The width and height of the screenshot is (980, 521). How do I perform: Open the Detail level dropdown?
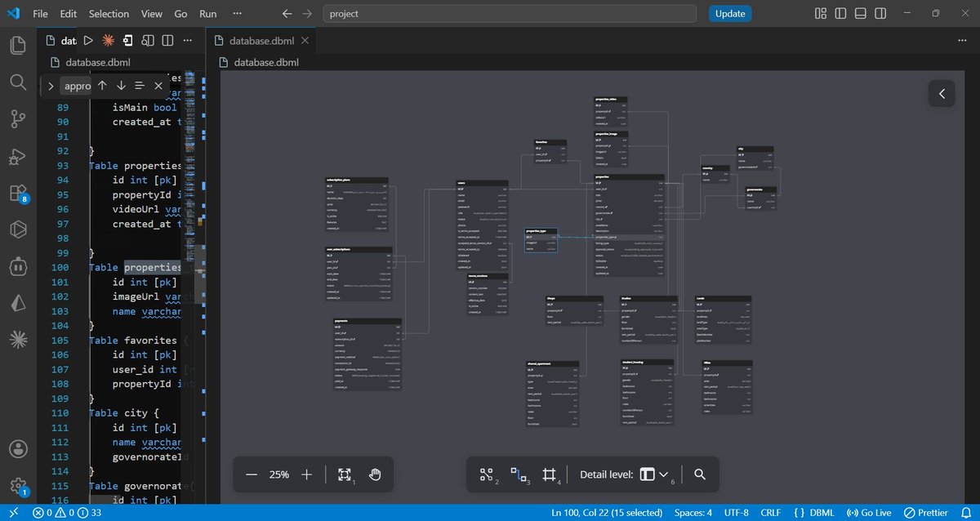653,474
